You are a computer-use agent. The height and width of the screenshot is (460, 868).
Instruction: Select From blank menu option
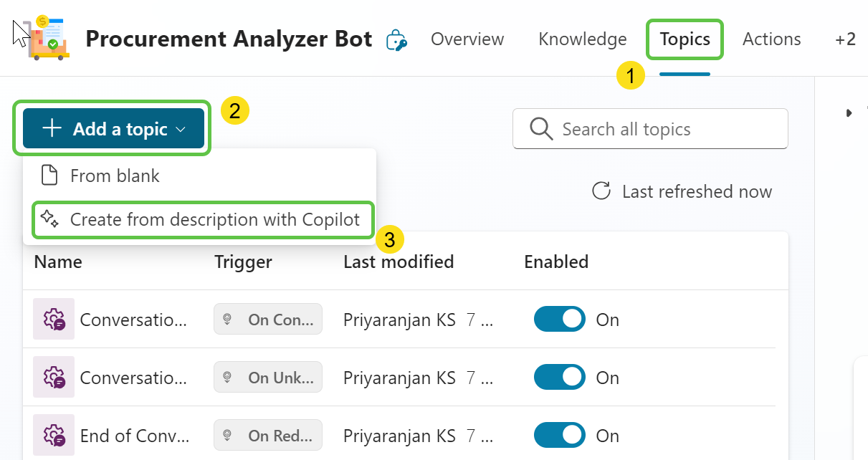[x=115, y=176]
